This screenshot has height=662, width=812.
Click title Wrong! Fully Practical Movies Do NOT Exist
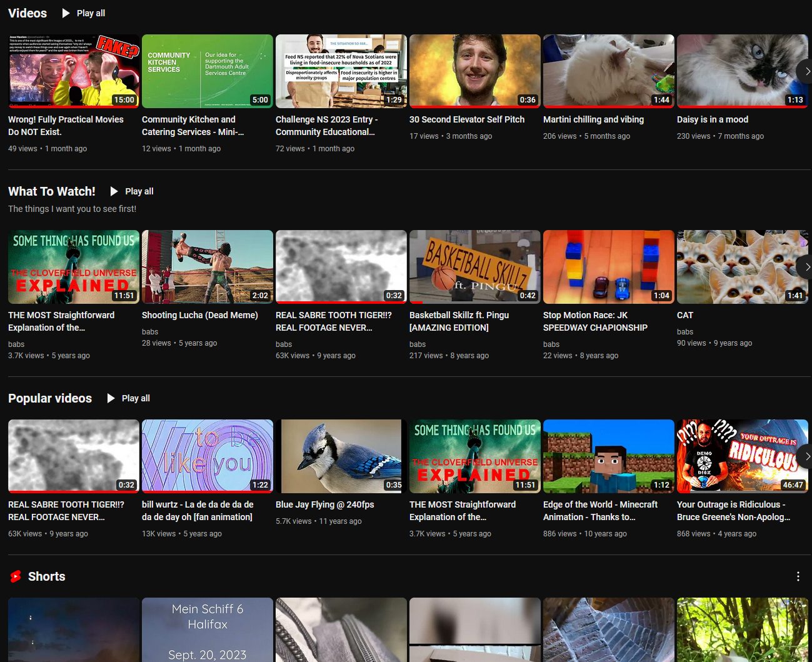(x=66, y=126)
